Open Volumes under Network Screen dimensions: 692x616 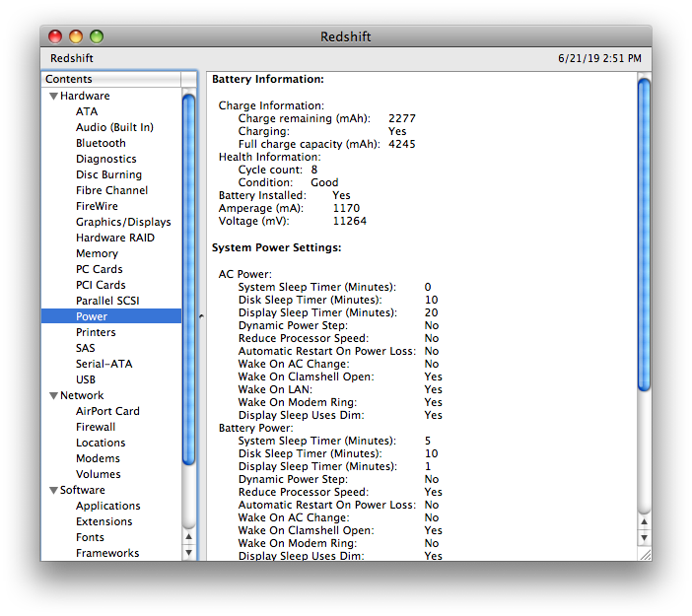click(98, 474)
